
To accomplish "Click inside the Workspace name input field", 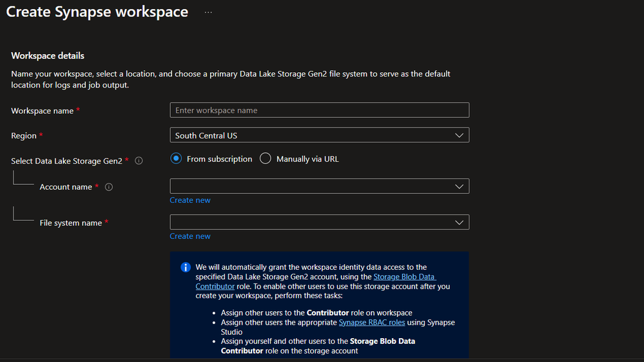I will click(320, 110).
